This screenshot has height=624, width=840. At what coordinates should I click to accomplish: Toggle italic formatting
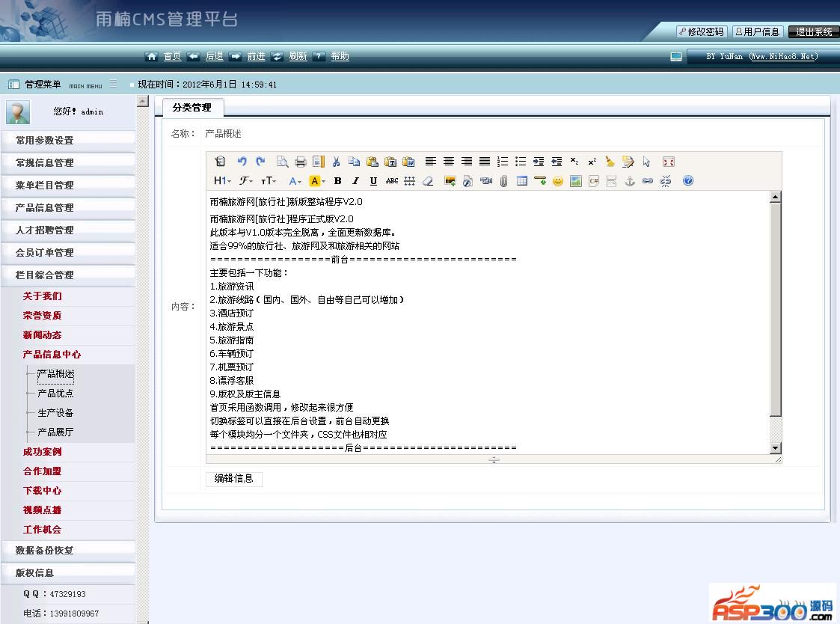(355, 180)
